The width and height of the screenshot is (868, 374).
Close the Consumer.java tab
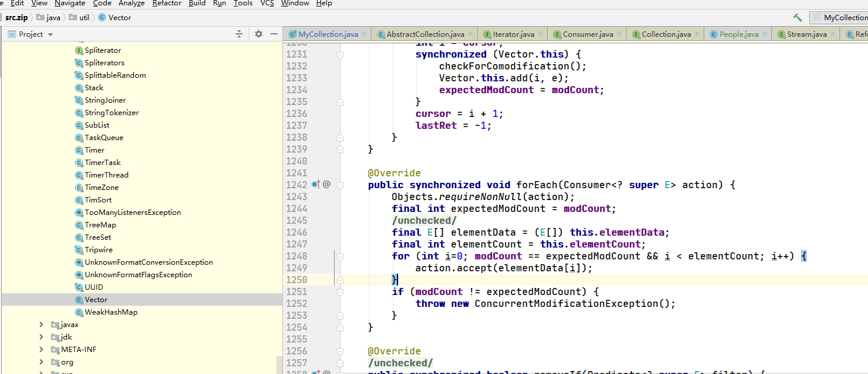[619, 34]
